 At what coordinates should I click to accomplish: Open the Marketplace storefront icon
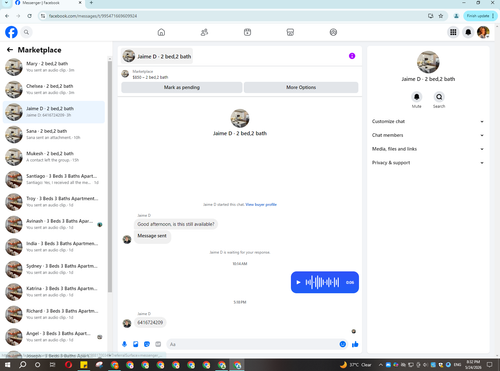pos(290,32)
